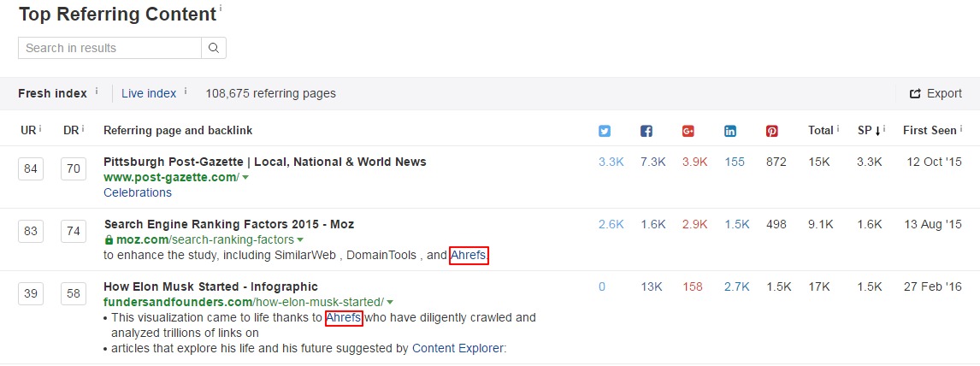Click Total value 15K

coord(818,162)
